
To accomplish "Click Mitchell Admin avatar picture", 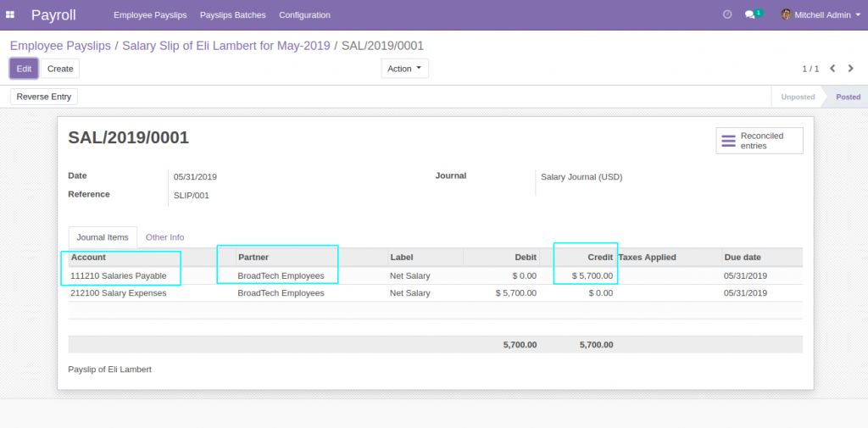I will (786, 15).
